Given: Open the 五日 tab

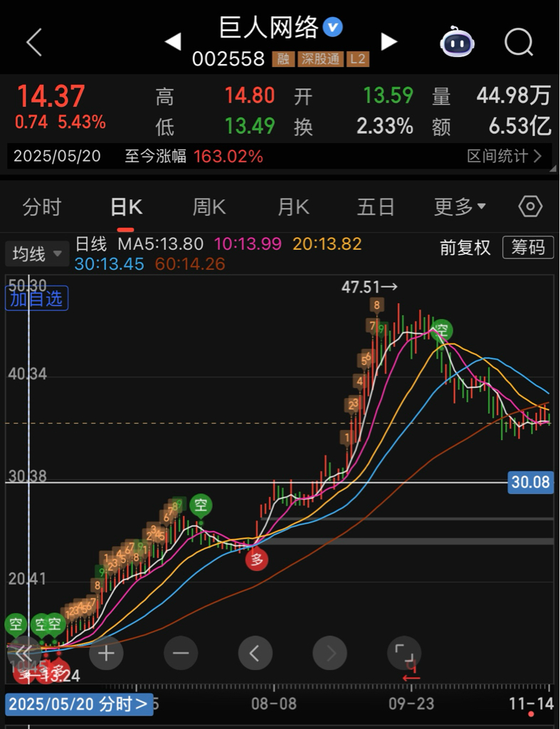Looking at the screenshot, I should pyautogui.click(x=376, y=206).
